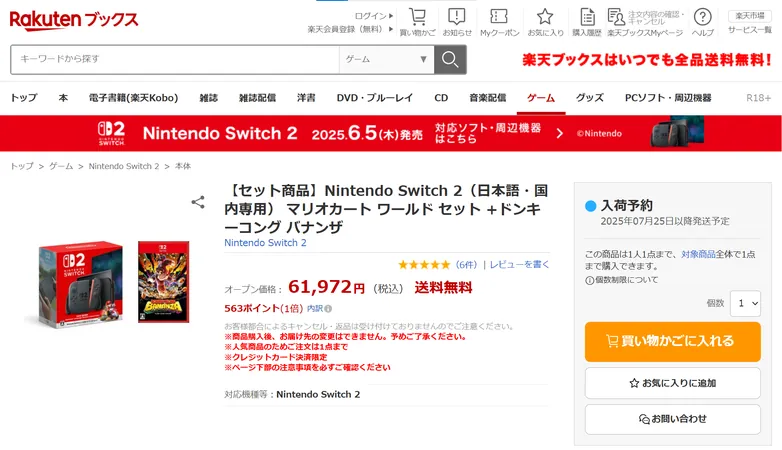This screenshot has height=450, width=782.
Task: Open the 楽天ブックスMyページ icon
Action: pyautogui.click(x=616, y=17)
